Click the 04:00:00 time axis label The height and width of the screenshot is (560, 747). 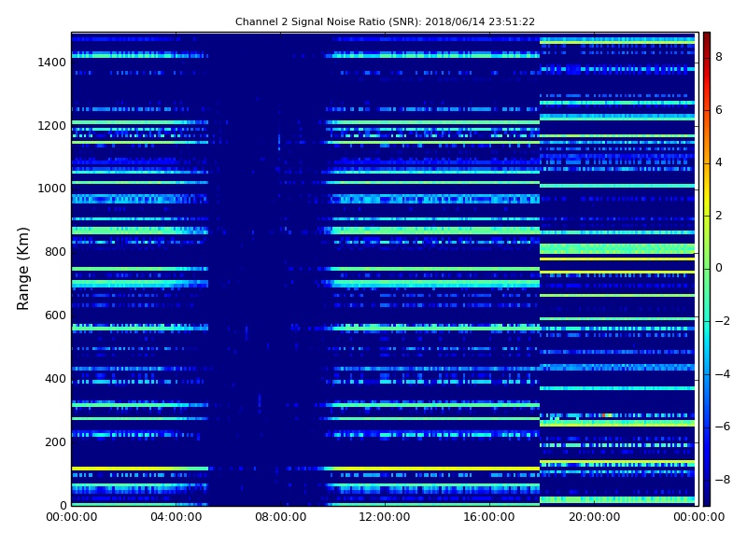coord(176,517)
